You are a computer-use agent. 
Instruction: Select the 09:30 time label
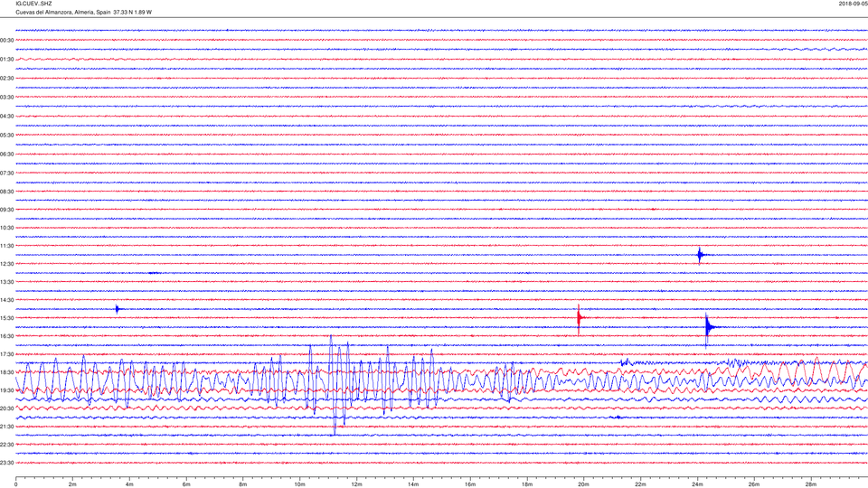pos(7,210)
